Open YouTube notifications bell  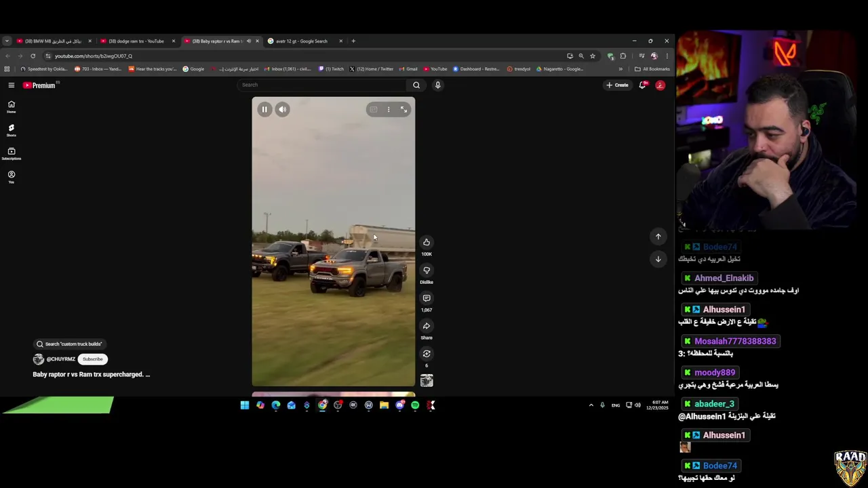[x=642, y=85]
